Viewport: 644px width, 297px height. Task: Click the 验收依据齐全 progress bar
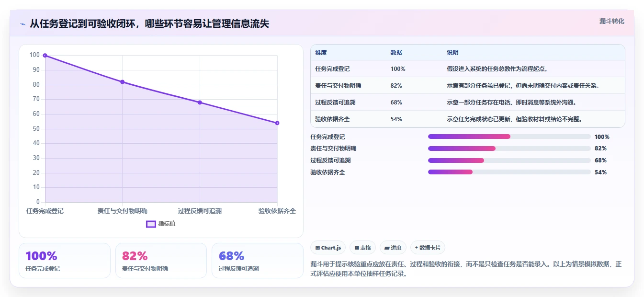click(509, 172)
